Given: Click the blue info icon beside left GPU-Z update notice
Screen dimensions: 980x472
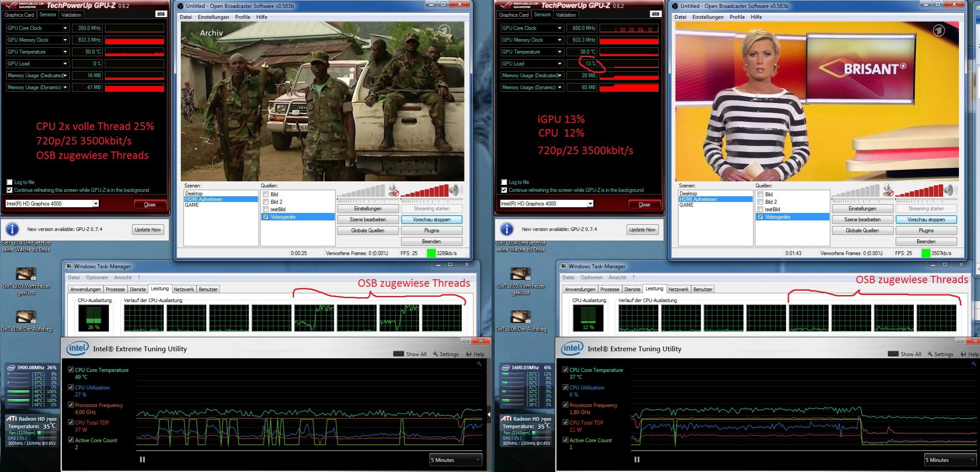Looking at the screenshot, I should click(x=12, y=229).
